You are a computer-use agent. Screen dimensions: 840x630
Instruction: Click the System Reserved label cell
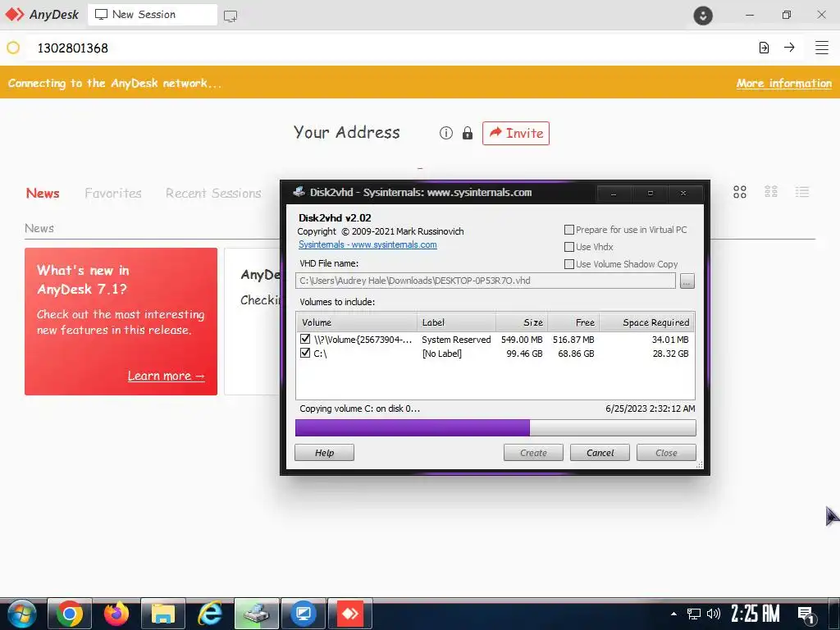[456, 340]
